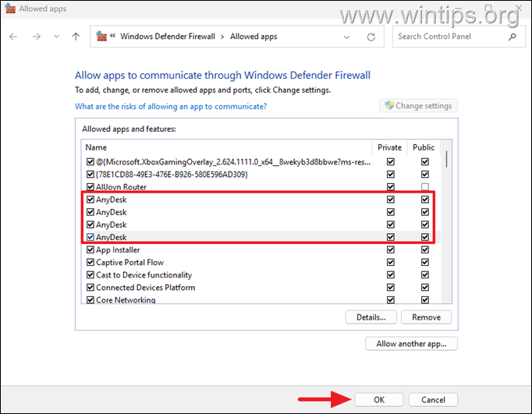This screenshot has height=414, width=532.
Task: Click the Private column header
Action: (389, 147)
